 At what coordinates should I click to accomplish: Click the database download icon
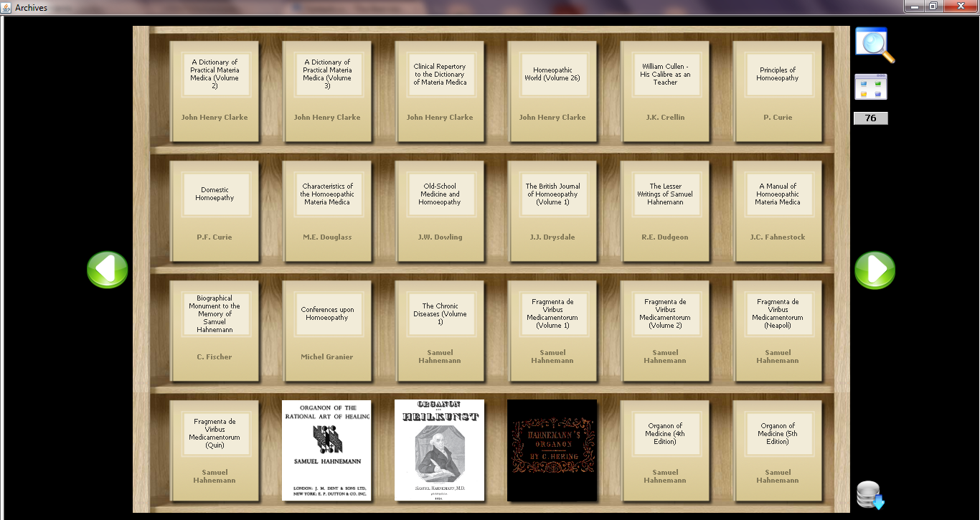[870, 495]
